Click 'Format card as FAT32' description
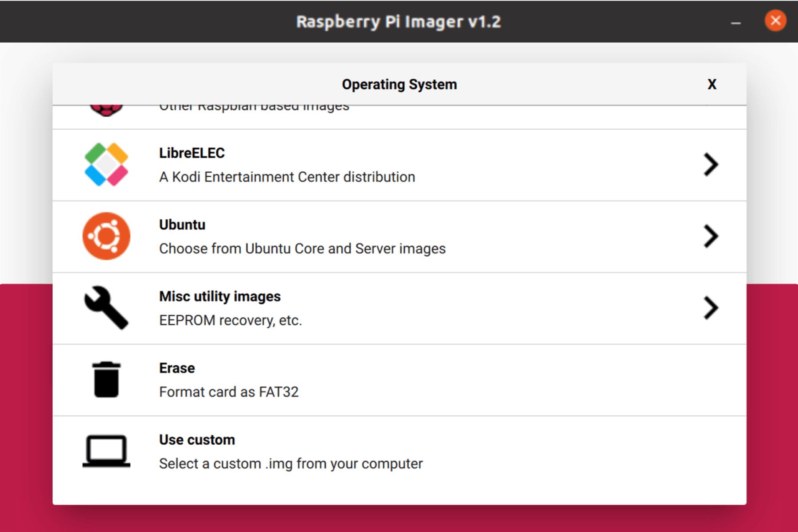This screenshot has height=532, width=798. [x=229, y=392]
